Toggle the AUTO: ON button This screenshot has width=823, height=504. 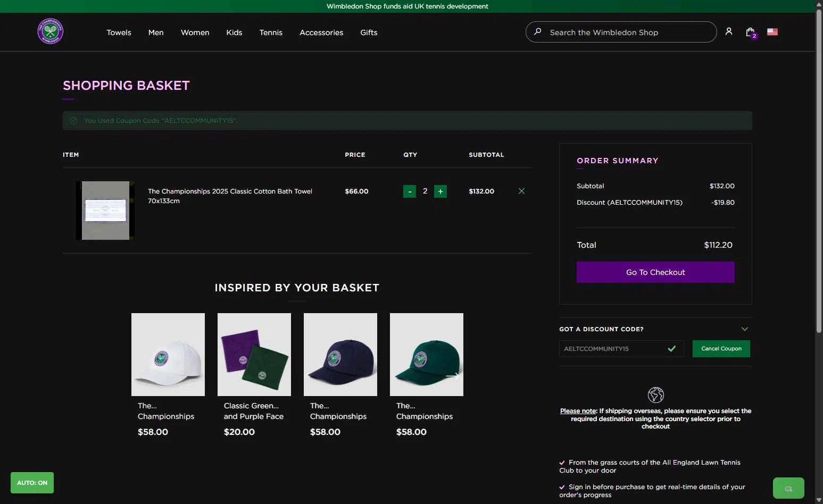[32, 483]
